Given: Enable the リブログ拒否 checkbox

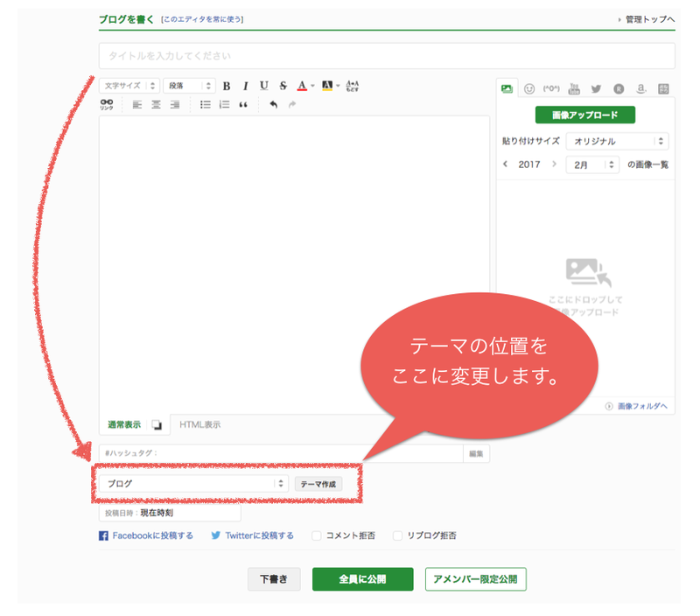Looking at the screenshot, I should point(397,535).
